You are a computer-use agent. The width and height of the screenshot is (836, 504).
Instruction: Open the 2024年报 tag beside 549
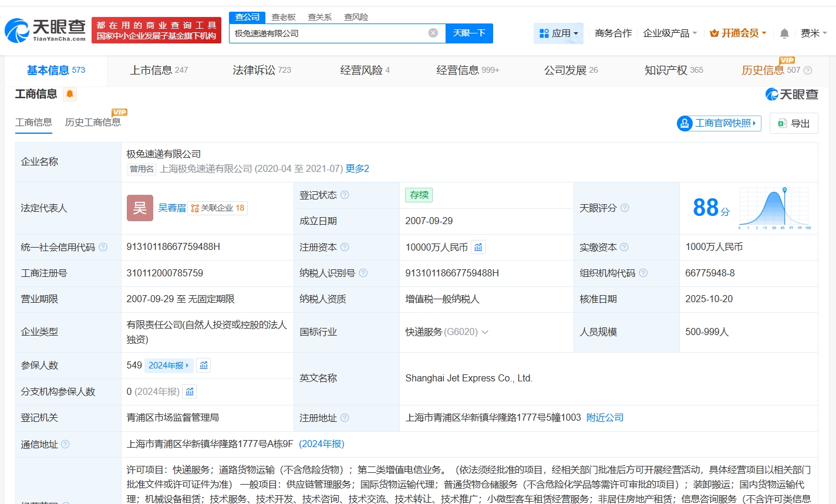(x=168, y=365)
